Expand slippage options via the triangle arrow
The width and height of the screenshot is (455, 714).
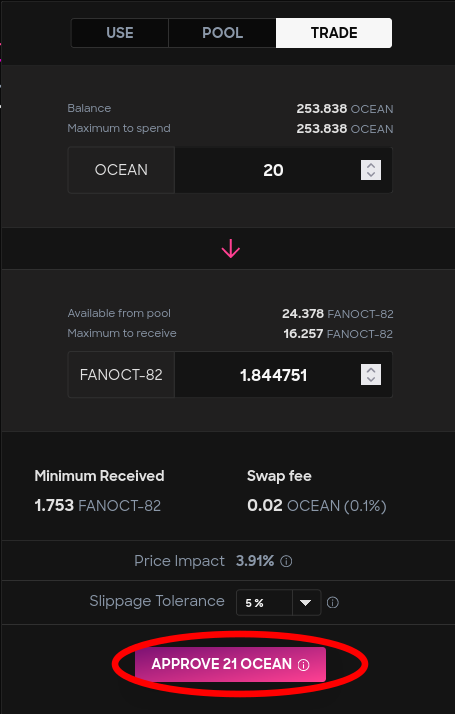(306, 603)
